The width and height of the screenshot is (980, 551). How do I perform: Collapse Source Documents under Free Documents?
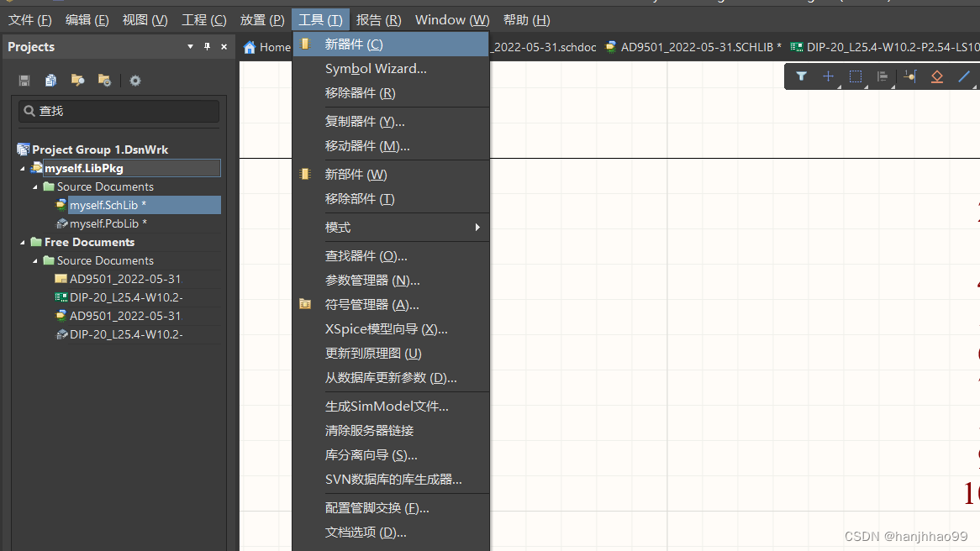click(x=35, y=260)
